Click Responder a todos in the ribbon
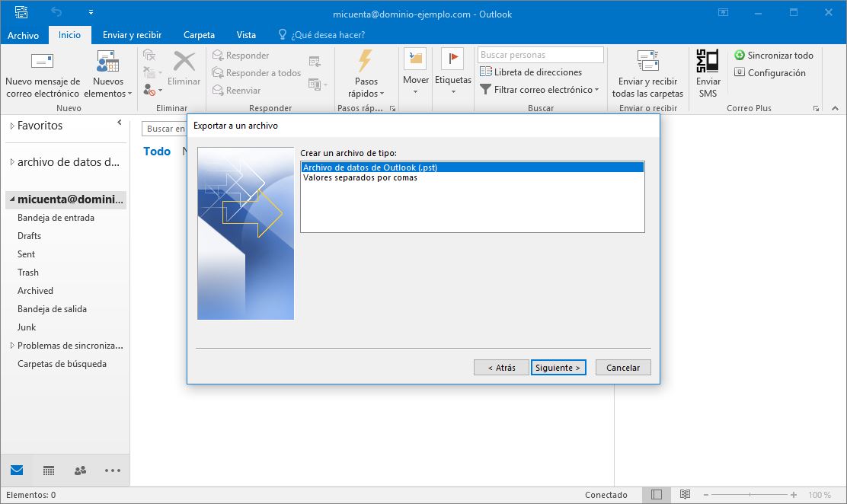The image size is (847, 504). point(257,72)
